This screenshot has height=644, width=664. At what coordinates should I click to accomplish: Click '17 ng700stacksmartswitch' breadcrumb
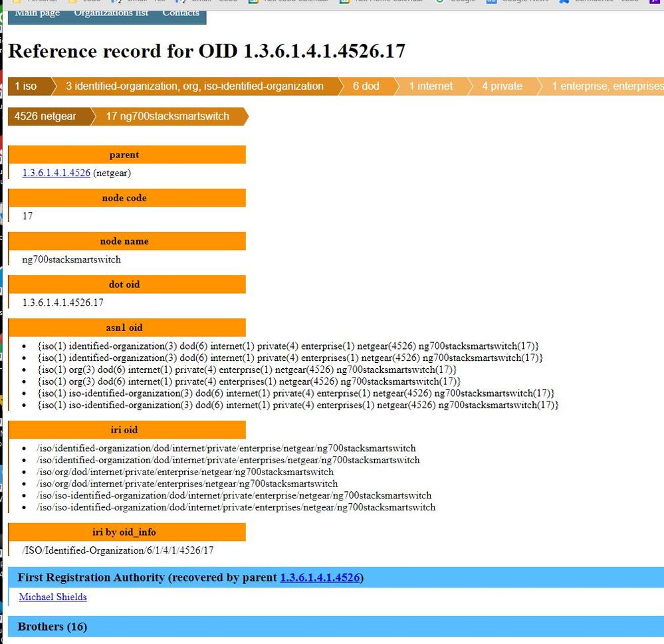(x=167, y=117)
